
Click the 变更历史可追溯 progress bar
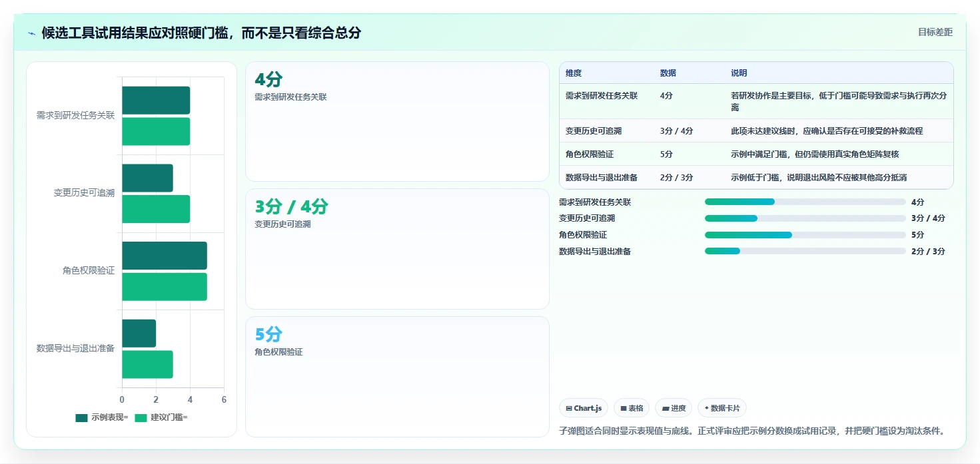pos(805,218)
